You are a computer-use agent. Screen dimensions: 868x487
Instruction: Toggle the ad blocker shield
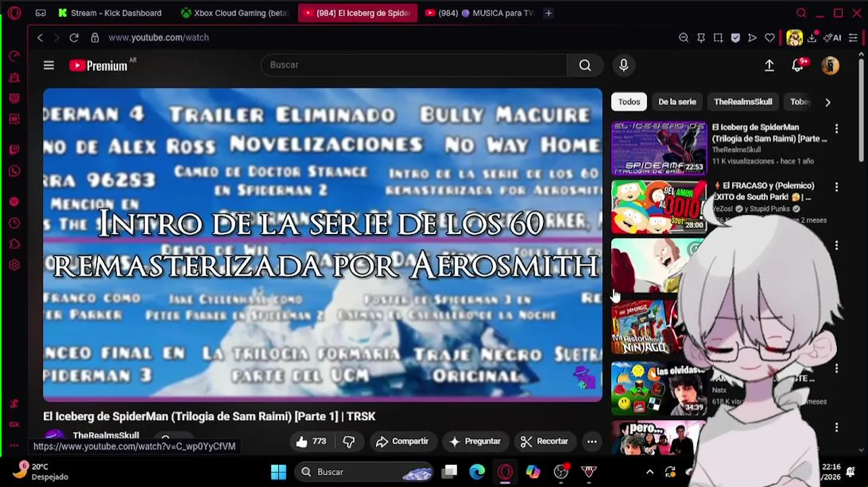[x=736, y=38]
